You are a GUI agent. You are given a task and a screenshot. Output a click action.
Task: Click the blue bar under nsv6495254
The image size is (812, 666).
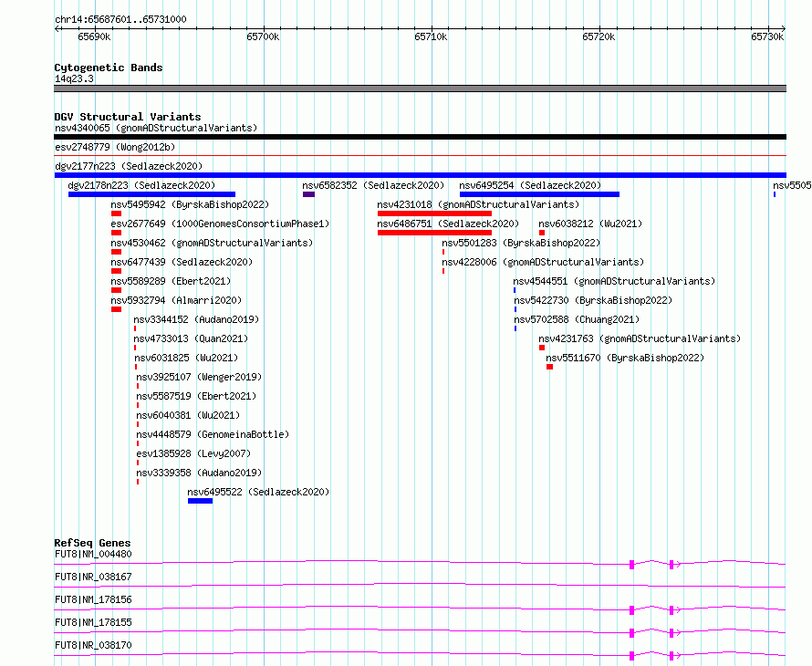(x=539, y=194)
